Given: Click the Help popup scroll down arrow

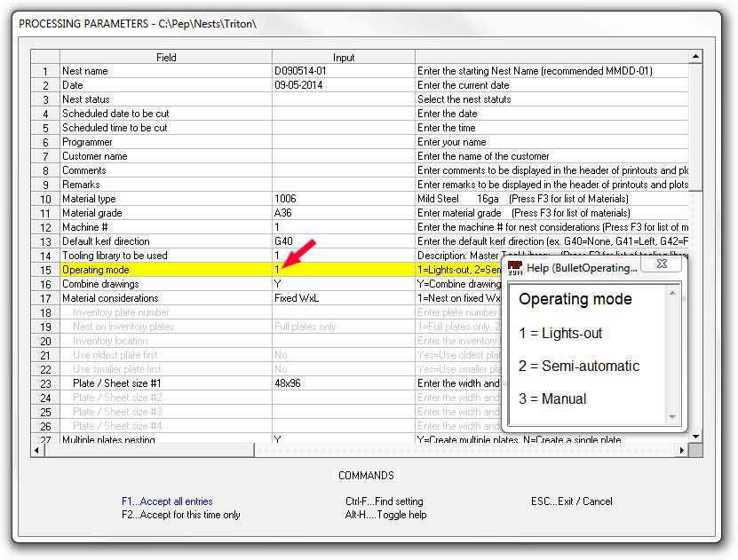Looking at the screenshot, I should 673,417.
